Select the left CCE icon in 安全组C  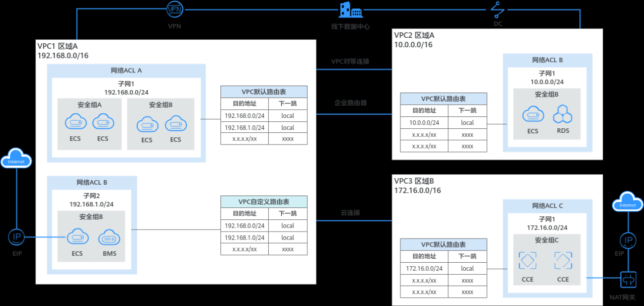527,261
